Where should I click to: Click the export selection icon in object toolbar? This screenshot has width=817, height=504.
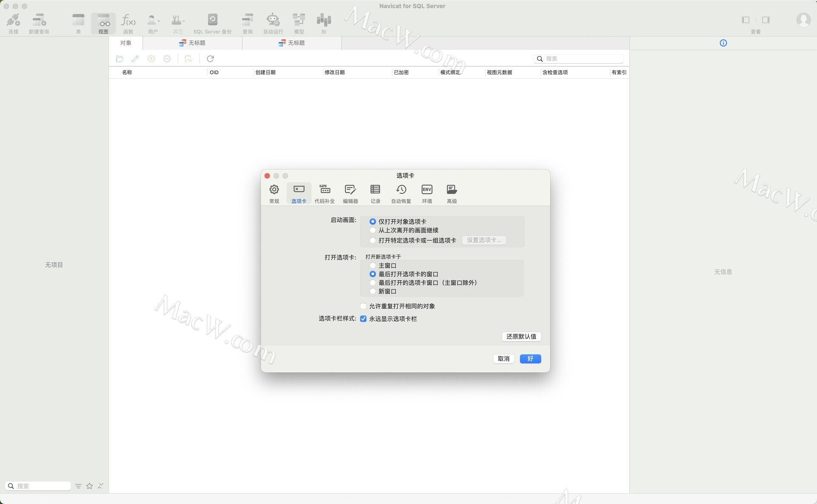point(188,59)
